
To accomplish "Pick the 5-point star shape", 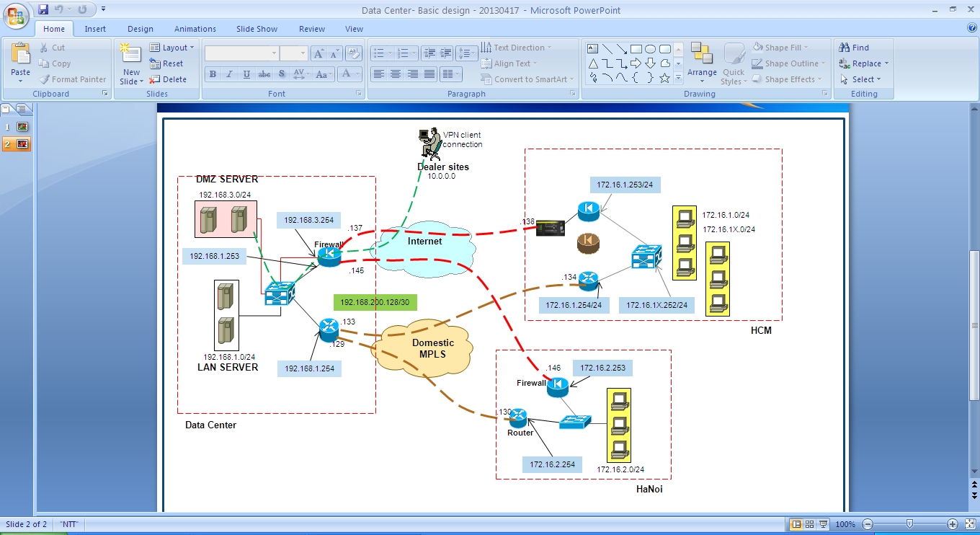I will [664, 78].
